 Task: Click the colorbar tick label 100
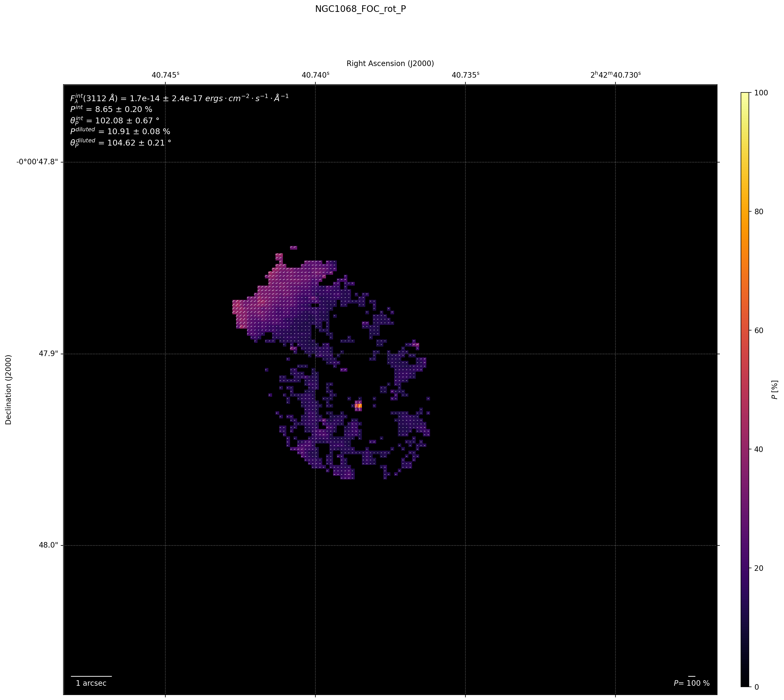(761, 93)
